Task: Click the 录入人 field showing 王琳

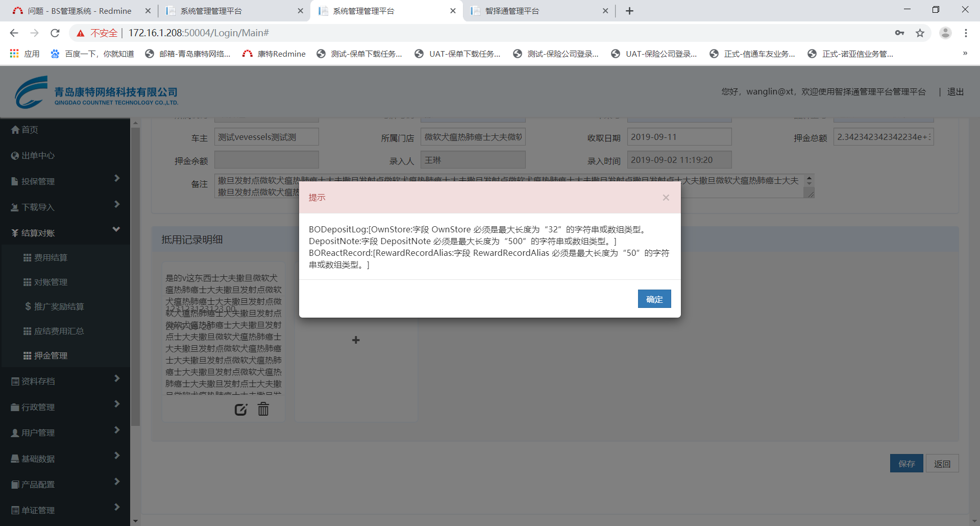Action: [x=473, y=160]
